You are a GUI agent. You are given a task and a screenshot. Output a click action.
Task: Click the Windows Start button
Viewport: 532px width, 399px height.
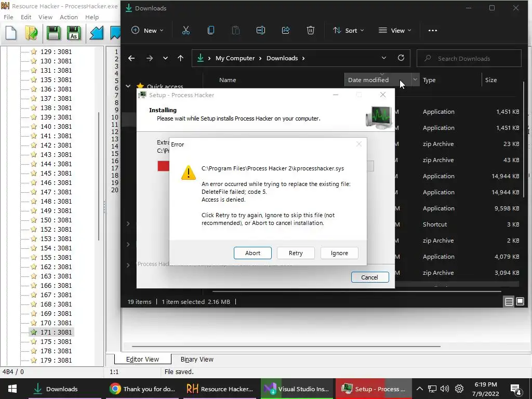pyautogui.click(x=12, y=389)
